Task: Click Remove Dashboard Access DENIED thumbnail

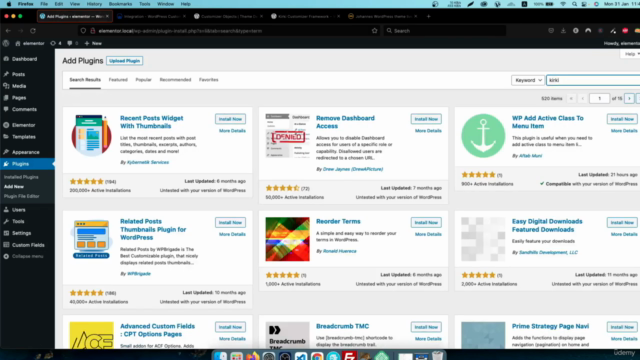Action: pyautogui.click(x=287, y=136)
